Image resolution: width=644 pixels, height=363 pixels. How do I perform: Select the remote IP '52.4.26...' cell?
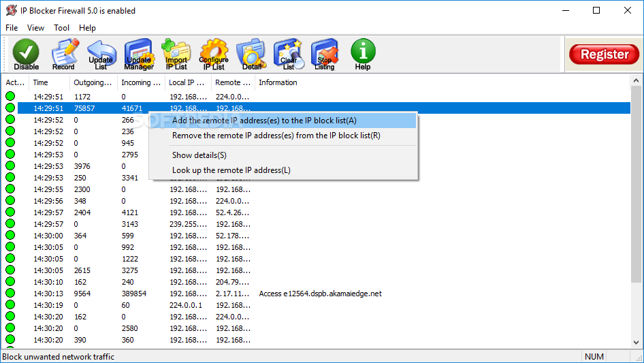coord(232,212)
